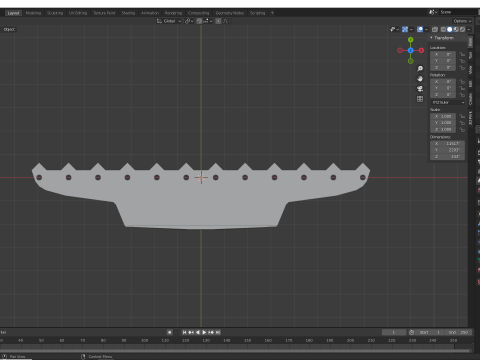Viewport: 480px width, 360px height.
Task: Open the Global transform orientation dropdown
Action: click(169, 21)
